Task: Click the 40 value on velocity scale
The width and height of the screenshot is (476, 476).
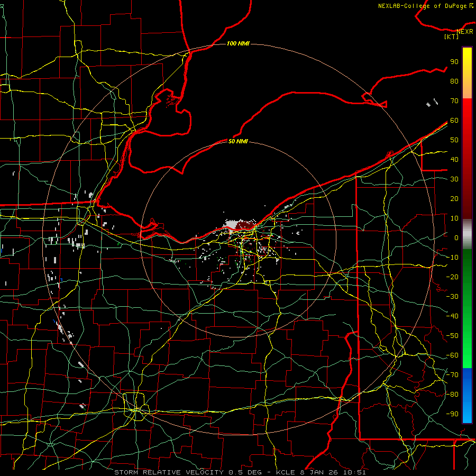Action: point(454,160)
